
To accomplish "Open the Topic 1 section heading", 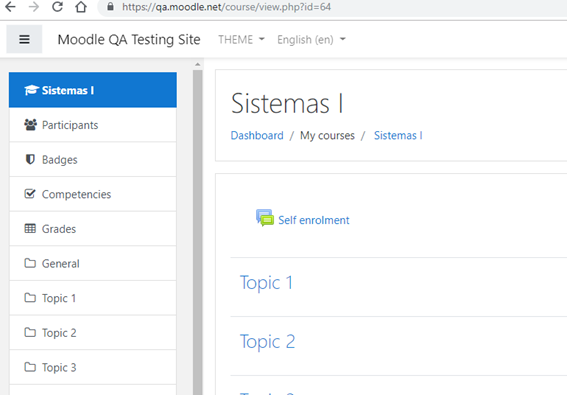I will [266, 283].
